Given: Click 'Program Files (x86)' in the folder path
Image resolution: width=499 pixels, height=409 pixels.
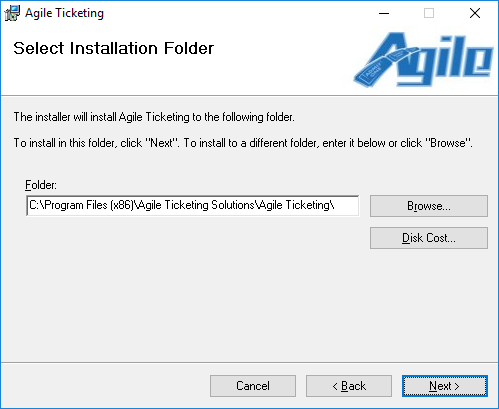Looking at the screenshot, I should (x=89, y=205).
